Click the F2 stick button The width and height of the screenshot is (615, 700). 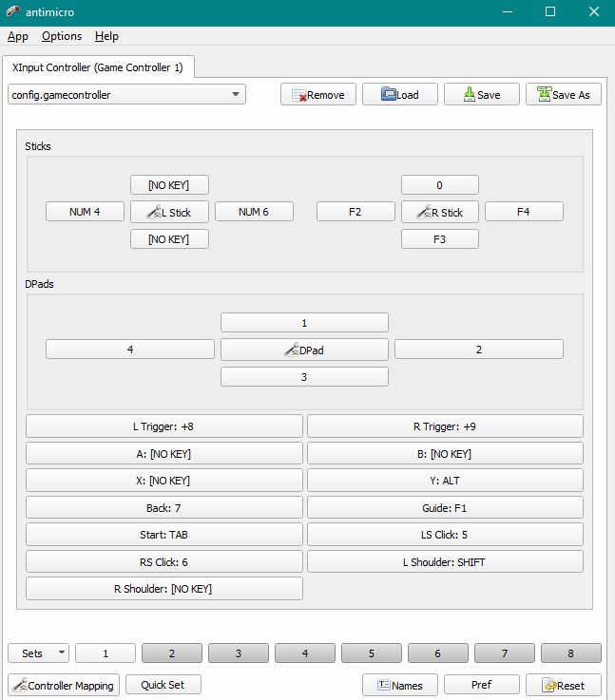click(356, 212)
